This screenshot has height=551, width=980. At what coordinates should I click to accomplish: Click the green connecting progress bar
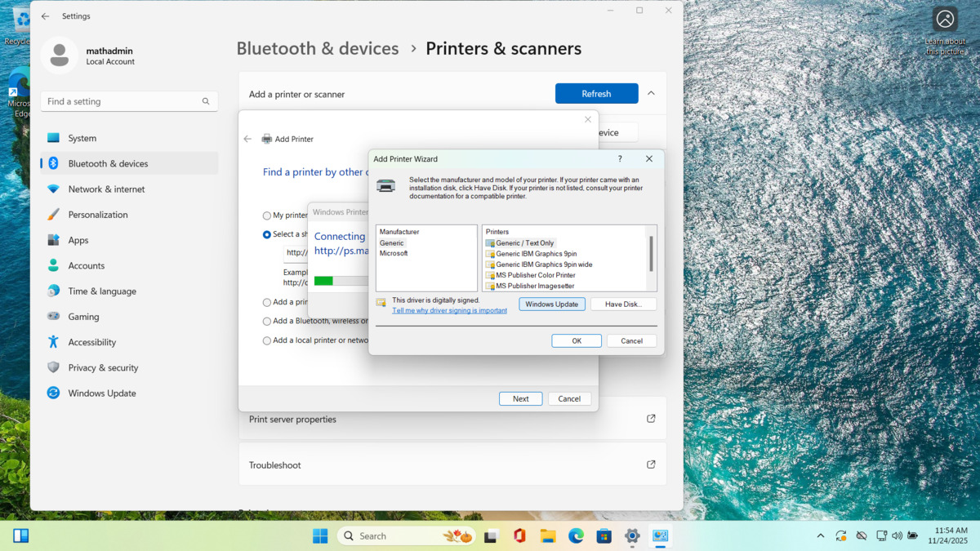click(x=323, y=280)
